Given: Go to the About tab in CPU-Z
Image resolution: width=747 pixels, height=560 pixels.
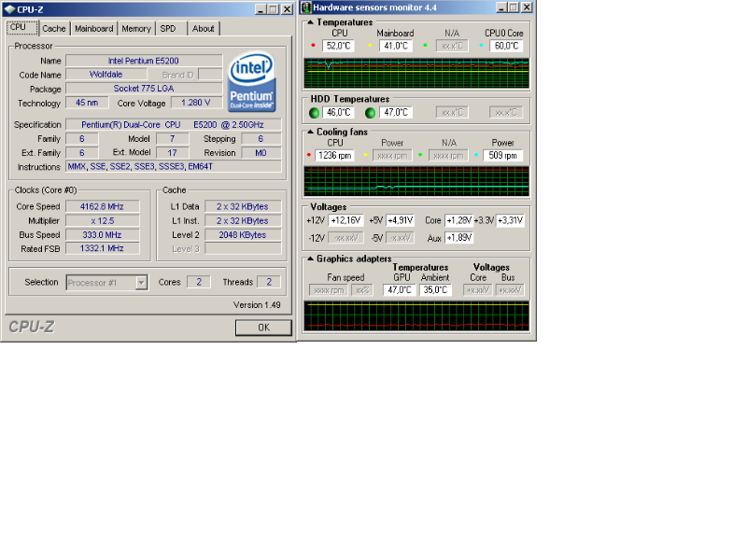Looking at the screenshot, I should (x=203, y=29).
